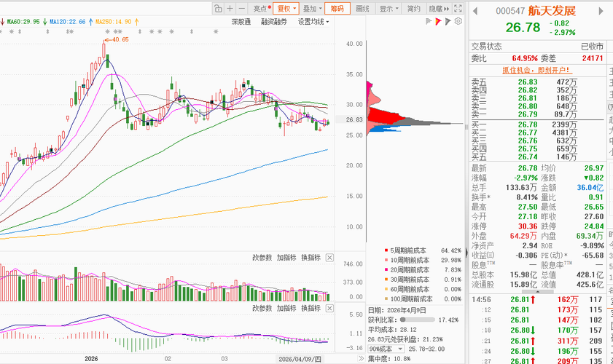Screen dimensions: 613x364
Task: Zoom in chart with plus icon
Action: pos(230,9)
